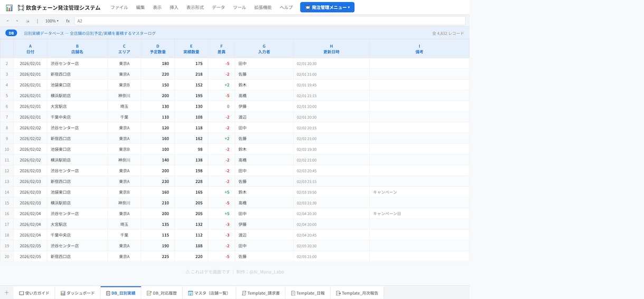Click the 日別実績データベース description text
644x299 pixels.
90,33
